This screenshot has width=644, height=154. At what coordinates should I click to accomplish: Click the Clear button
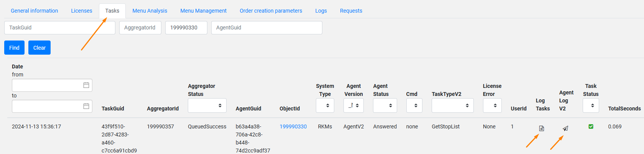tap(39, 48)
